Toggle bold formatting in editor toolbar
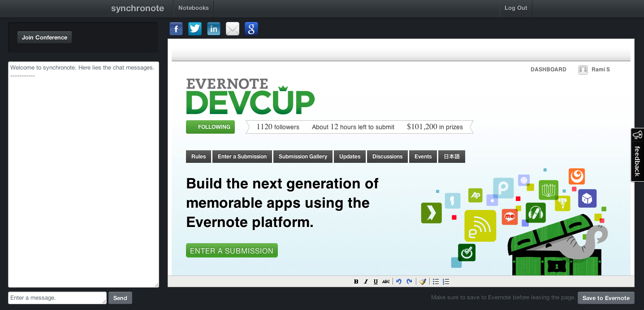This screenshot has height=310, width=644. 356,282
